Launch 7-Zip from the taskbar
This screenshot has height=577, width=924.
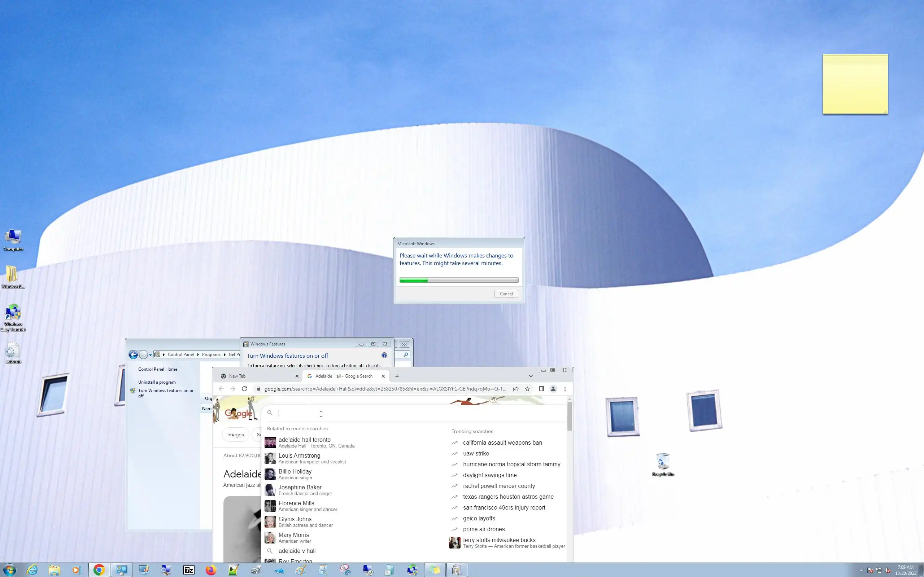coord(189,570)
